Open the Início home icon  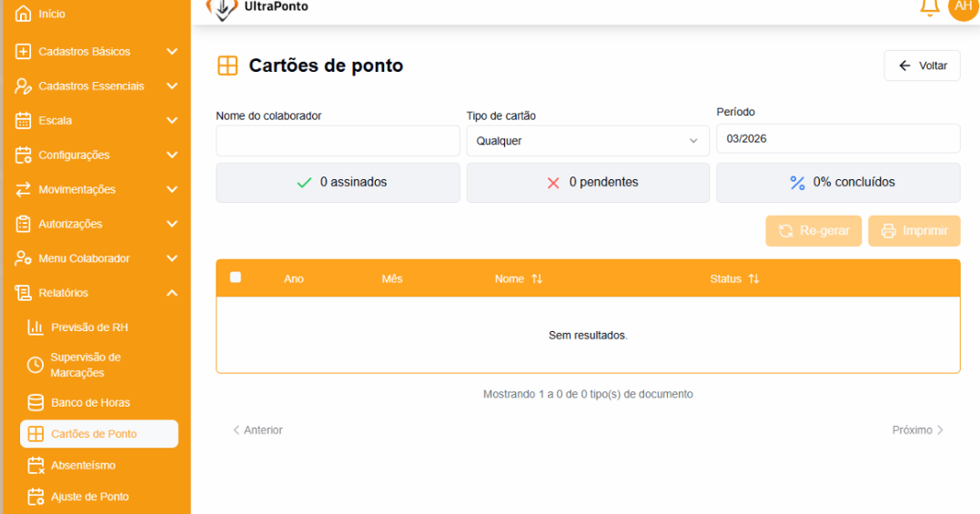coord(23,14)
